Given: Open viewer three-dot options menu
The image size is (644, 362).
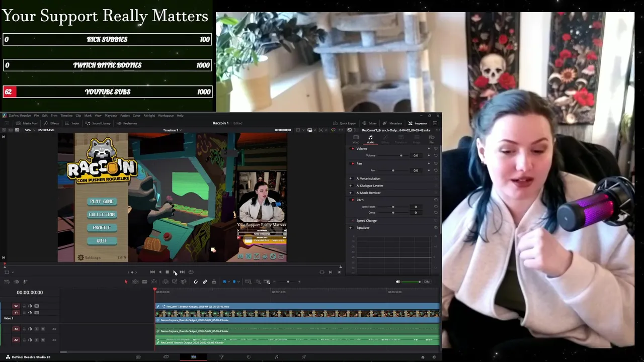Looking at the screenshot, I should click(x=341, y=130).
